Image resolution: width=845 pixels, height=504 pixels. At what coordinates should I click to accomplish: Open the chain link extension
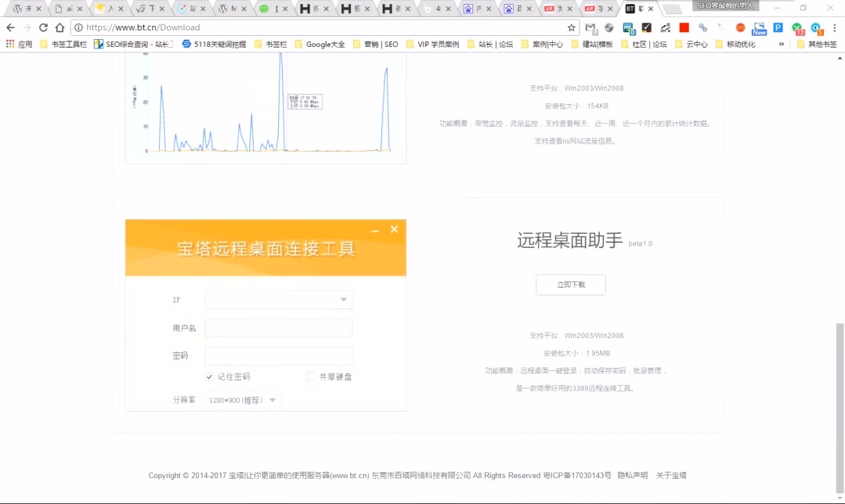[x=703, y=28]
